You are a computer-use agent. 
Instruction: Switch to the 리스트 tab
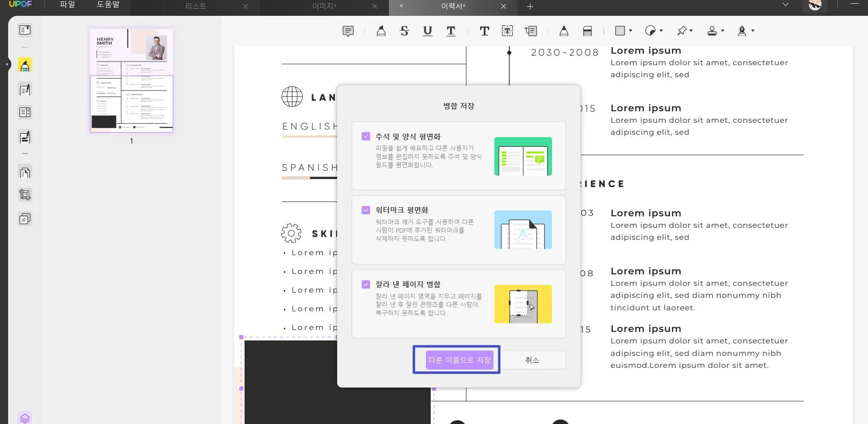(x=195, y=6)
